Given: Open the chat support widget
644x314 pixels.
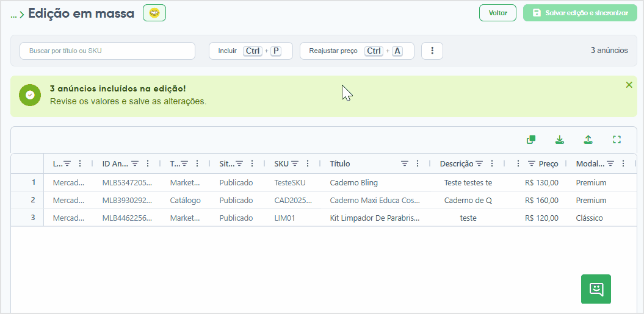Looking at the screenshot, I should 596,289.
